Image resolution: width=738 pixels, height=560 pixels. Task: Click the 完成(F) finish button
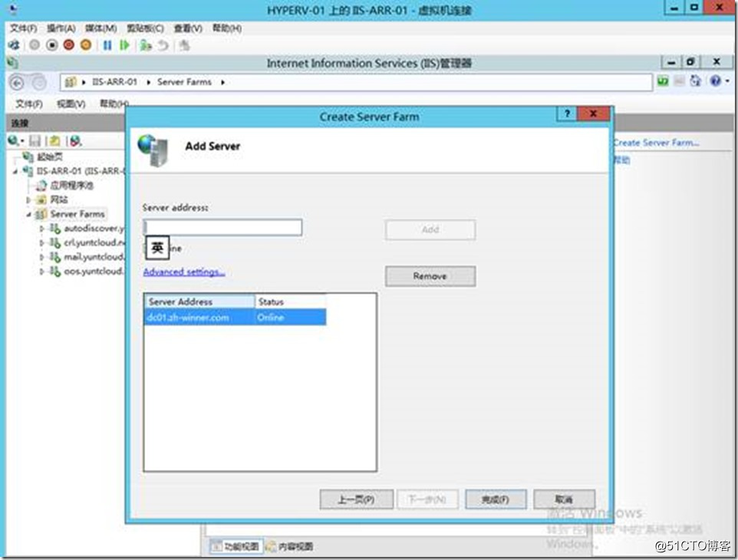496,499
